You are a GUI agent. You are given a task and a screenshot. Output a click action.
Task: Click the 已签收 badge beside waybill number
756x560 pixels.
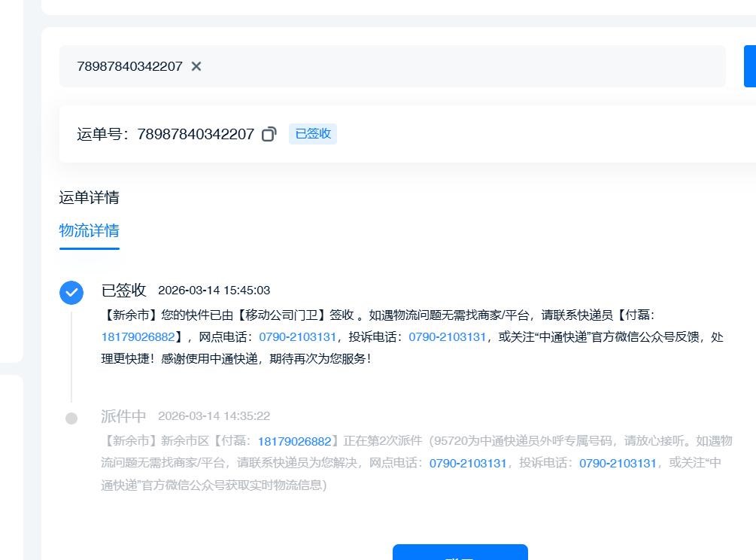point(312,134)
